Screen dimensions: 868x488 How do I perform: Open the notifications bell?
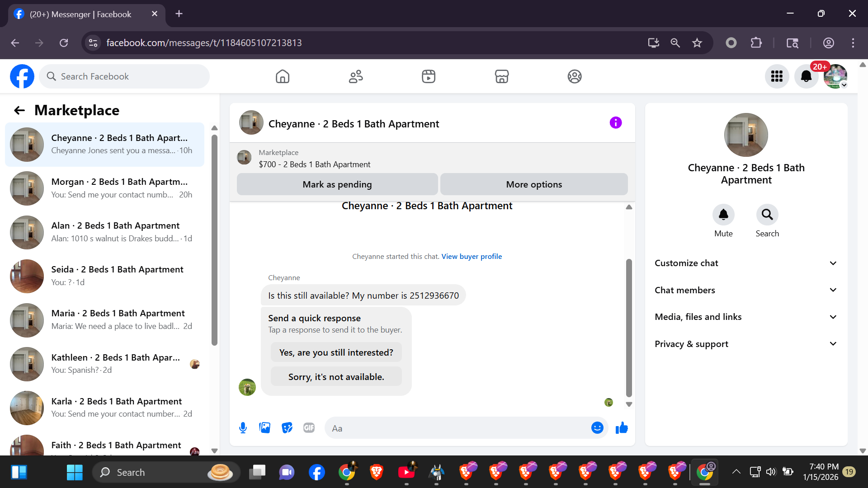pos(806,76)
